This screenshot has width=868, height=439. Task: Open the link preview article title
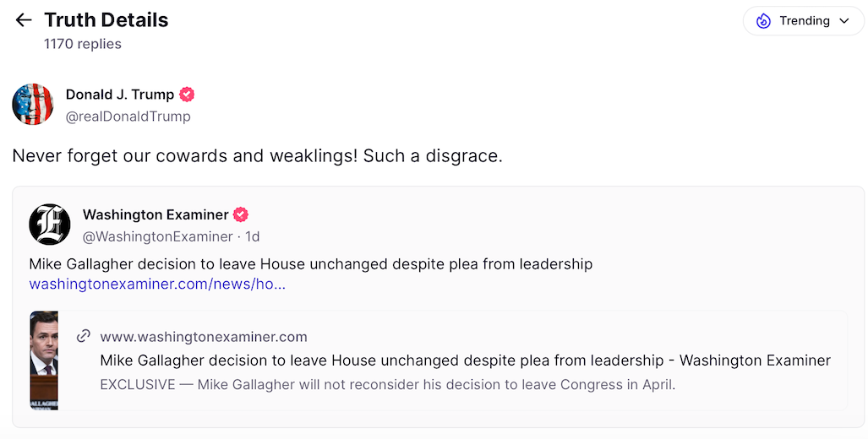(465, 360)
